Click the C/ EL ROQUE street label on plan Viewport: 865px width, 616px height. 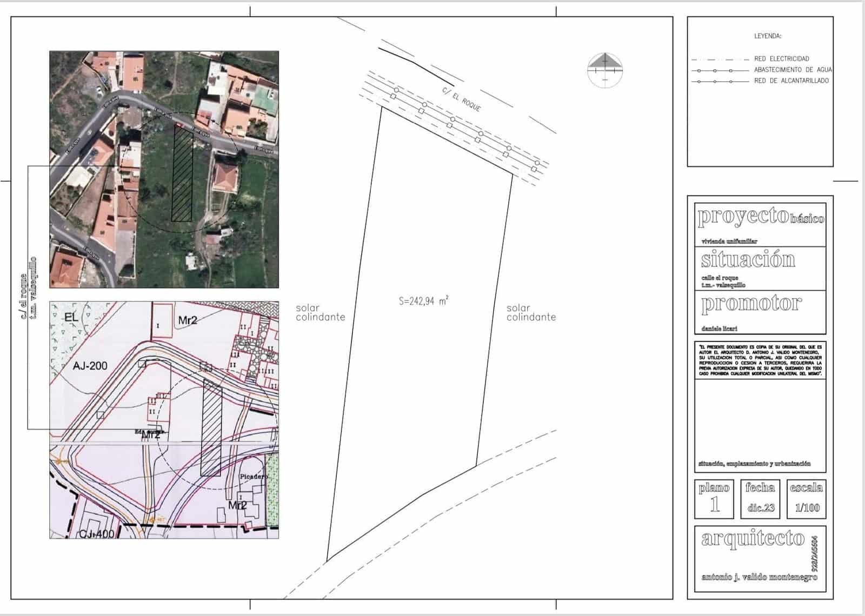coord(461,100)
